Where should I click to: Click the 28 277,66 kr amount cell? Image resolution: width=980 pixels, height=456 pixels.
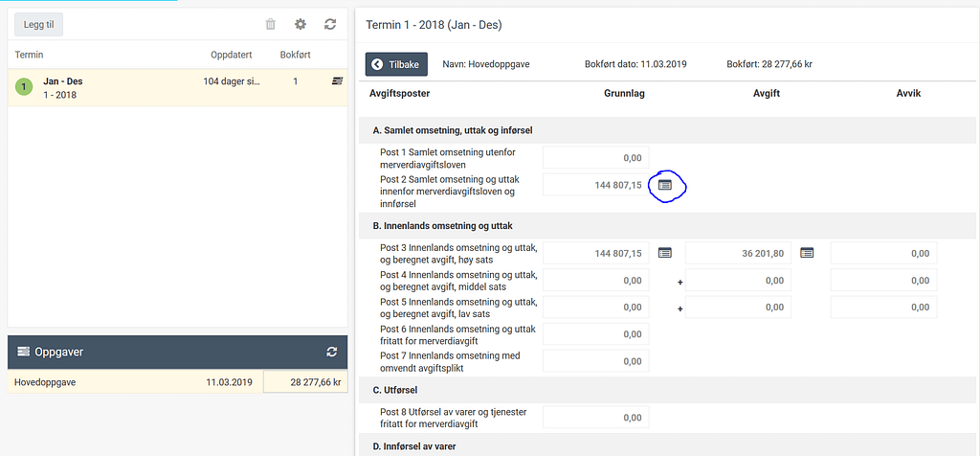point(304,381)
